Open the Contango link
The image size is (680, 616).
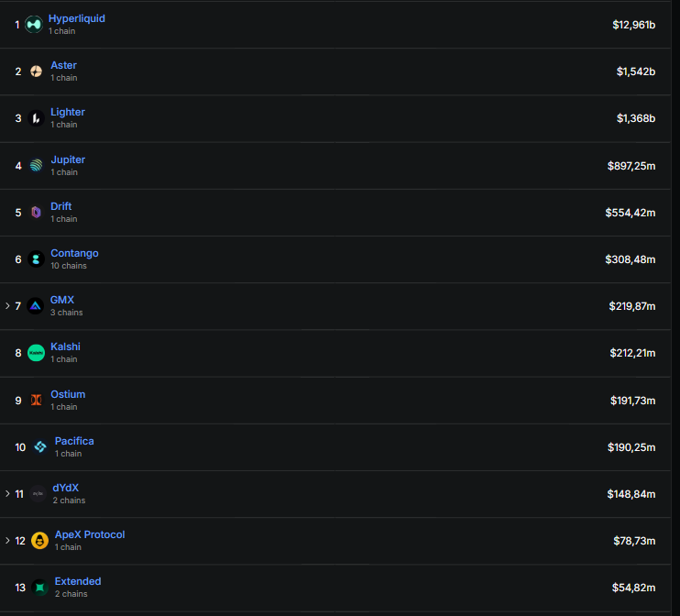tap(74, 253)
